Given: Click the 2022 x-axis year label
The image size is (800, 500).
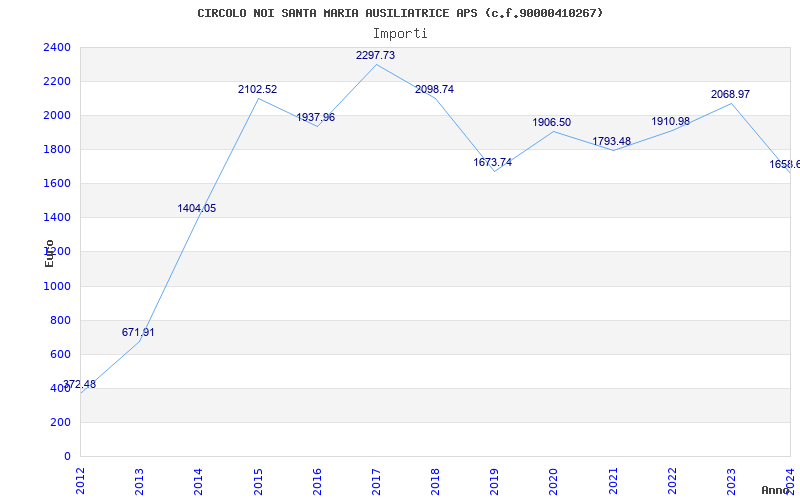Looking at the screenshot, I should (672, 481).
